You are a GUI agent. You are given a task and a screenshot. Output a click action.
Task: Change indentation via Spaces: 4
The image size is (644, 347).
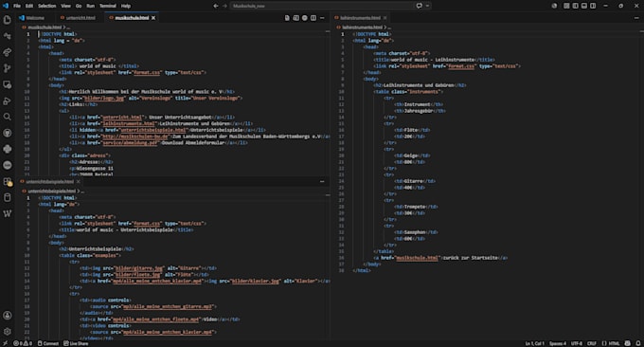pyautogui.click(x=557, y=343)
